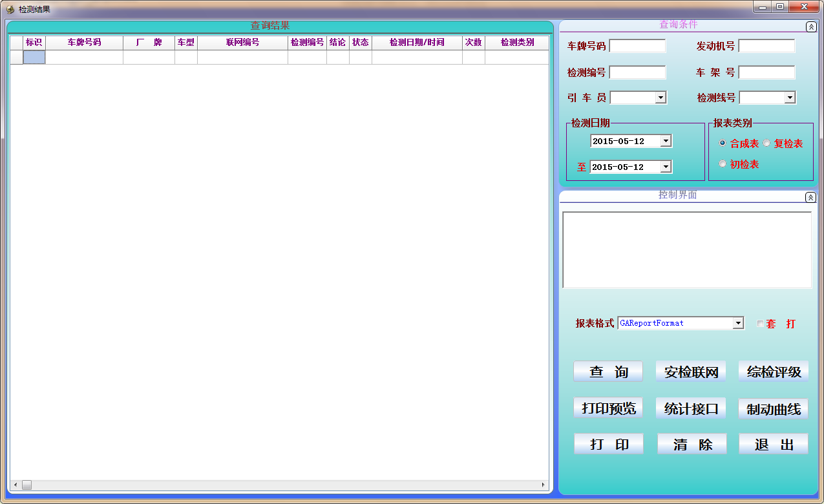This screenshot has width=824, height=504.
Task: Focus the 发动机号 text field
Action: (766, 46)
